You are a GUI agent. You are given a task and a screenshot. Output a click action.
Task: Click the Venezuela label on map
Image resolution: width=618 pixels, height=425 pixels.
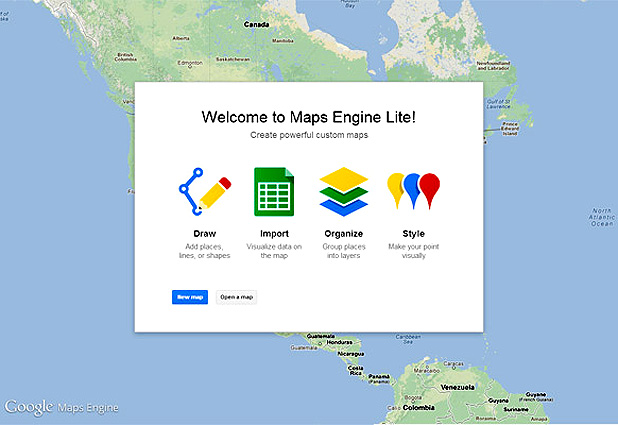(458, 388)
